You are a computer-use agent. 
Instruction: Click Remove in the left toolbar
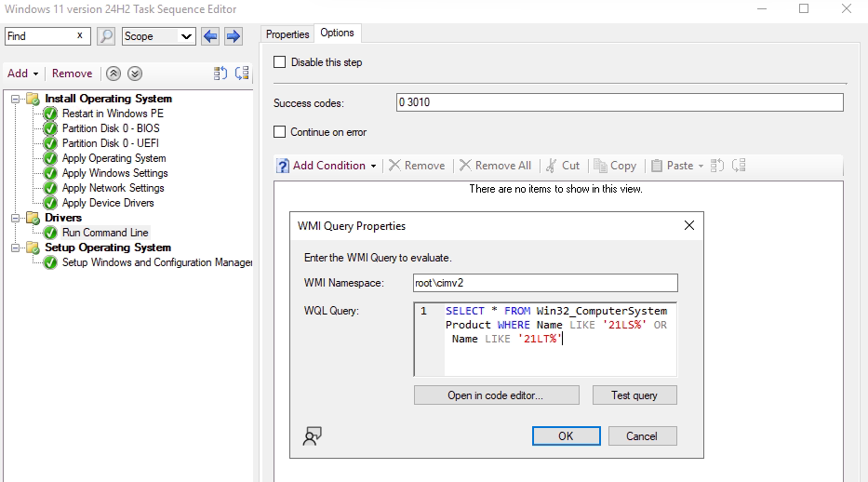72,74
